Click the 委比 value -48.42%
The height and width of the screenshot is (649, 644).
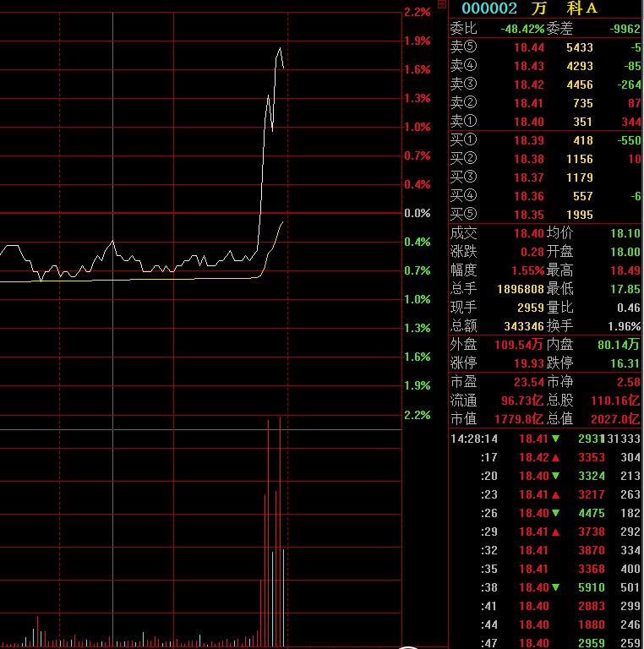click(x=521, y=29)
